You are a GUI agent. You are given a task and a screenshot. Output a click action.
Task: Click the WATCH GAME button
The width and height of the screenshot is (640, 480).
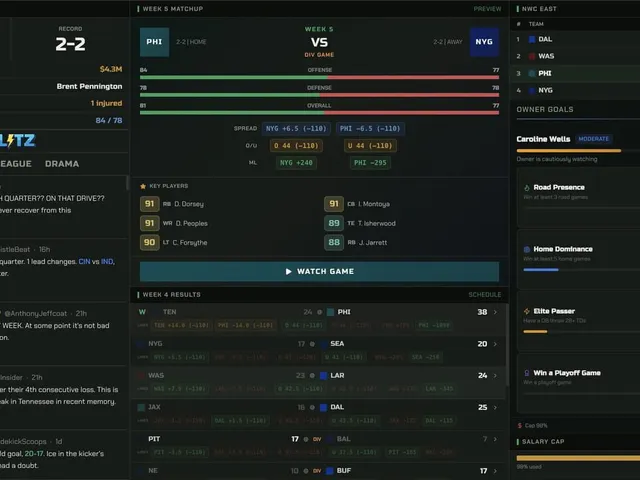pyautogui.click(x=319, y=271)
